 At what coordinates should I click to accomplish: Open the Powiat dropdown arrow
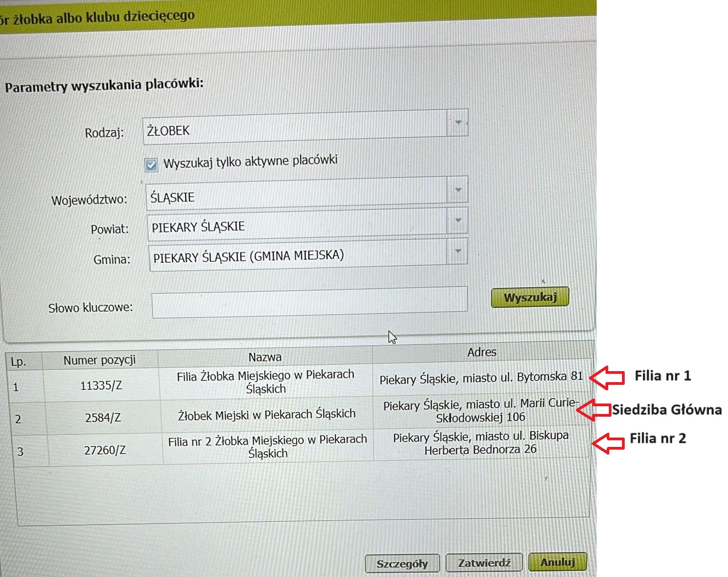458,221
